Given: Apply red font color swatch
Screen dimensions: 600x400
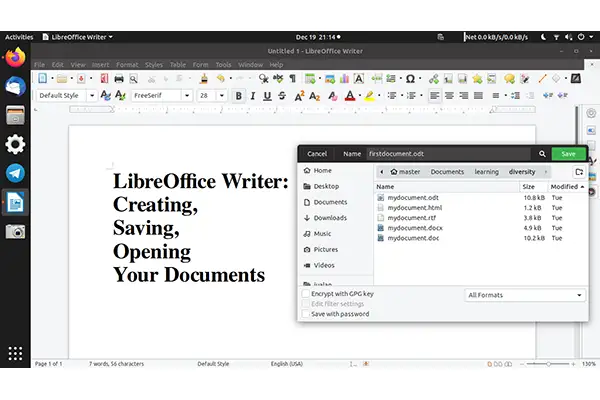Looking at the screenshot, I should (x=350, y=96).
